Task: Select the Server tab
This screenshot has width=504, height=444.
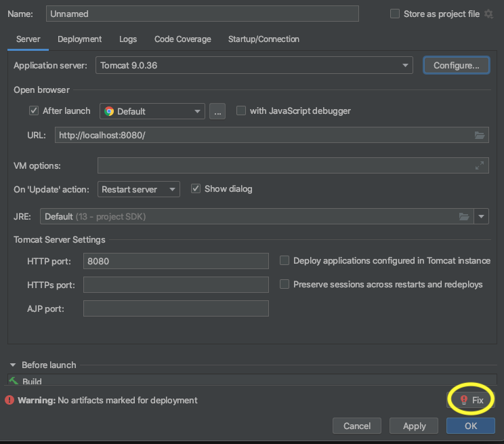Action: (28, 39)
